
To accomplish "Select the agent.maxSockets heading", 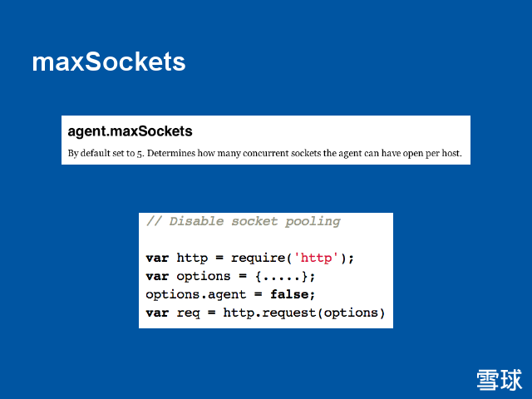I will click(130, 131).
